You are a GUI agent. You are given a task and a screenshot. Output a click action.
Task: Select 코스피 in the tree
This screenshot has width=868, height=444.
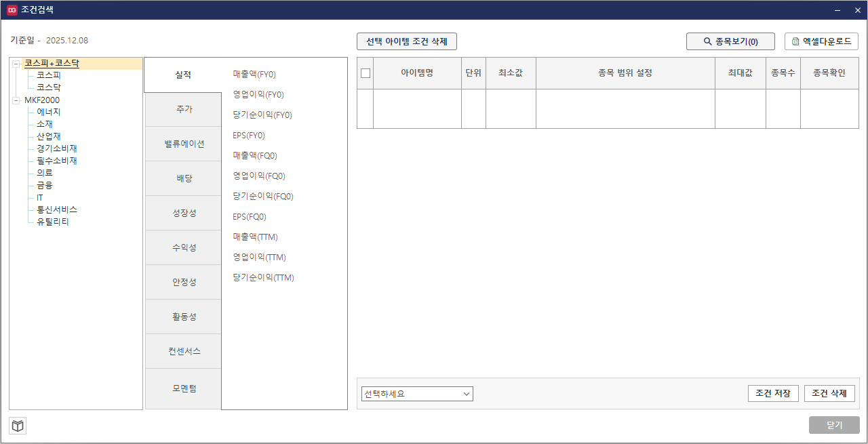pyautogui.click(x=48, y=75)
